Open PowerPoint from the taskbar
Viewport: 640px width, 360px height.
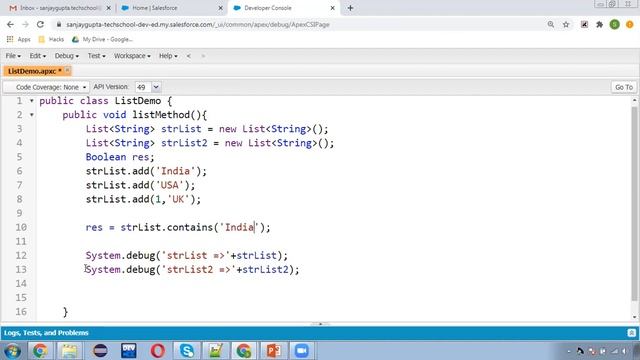pos(273,351)
